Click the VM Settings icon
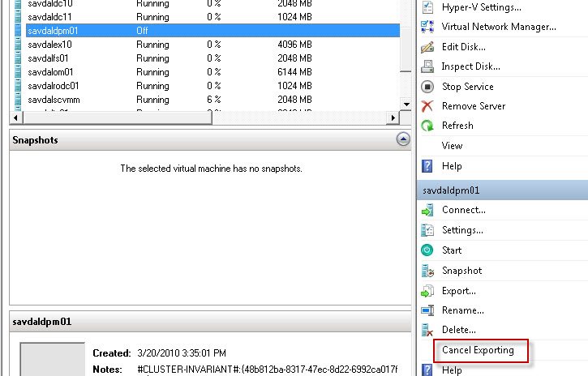 [x=427, y=230]
